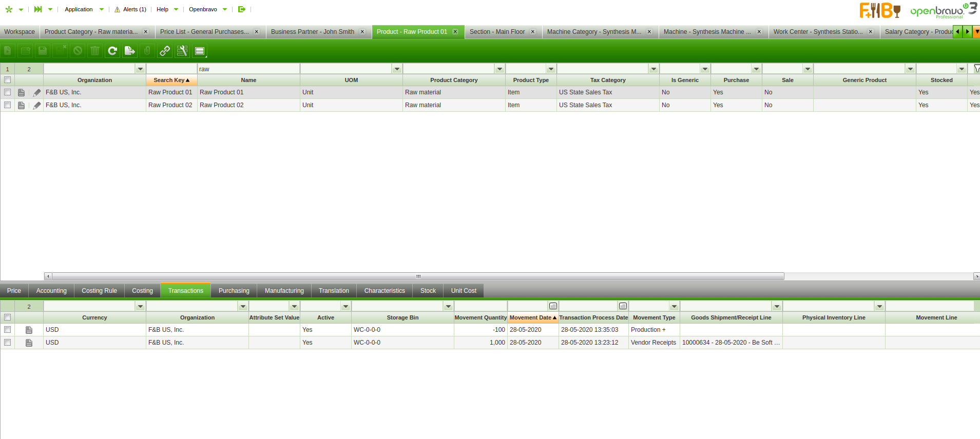Tick the Raw Product 02 row checkbox
Image resolution: width=980 pixels, height=439 pixels.
(x=7, y=105)
